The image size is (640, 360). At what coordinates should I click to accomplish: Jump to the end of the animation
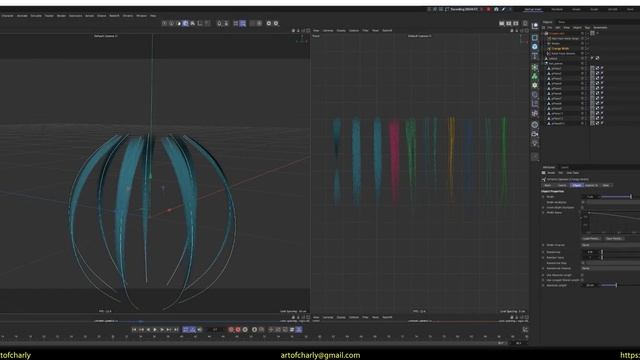(176, 329)
